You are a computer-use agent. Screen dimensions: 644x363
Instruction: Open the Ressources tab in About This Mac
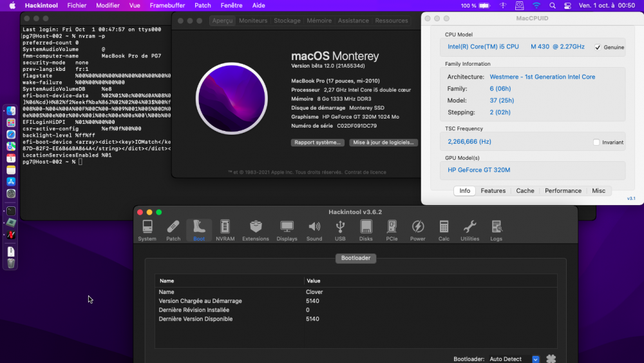(392, 21)
